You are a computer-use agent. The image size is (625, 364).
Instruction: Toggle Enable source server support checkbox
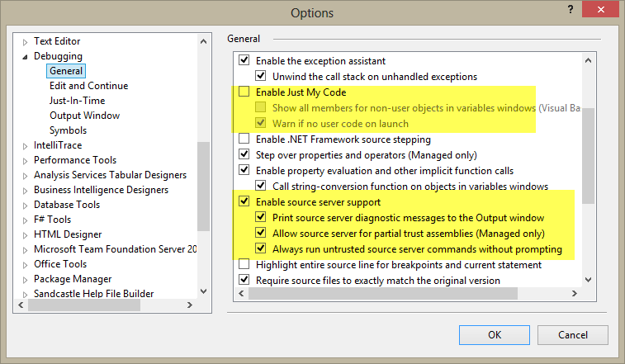(244, 202)
